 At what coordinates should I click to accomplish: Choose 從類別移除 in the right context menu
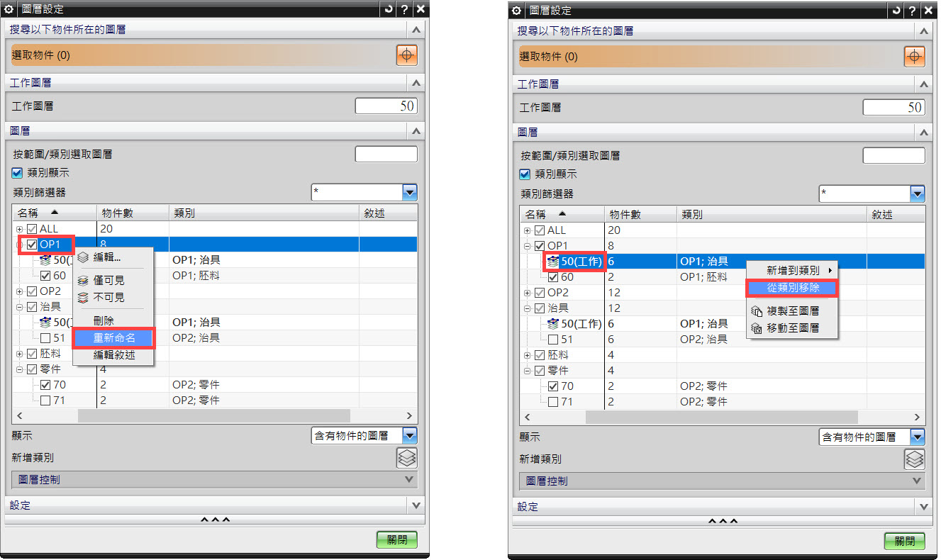pos(794,288)
